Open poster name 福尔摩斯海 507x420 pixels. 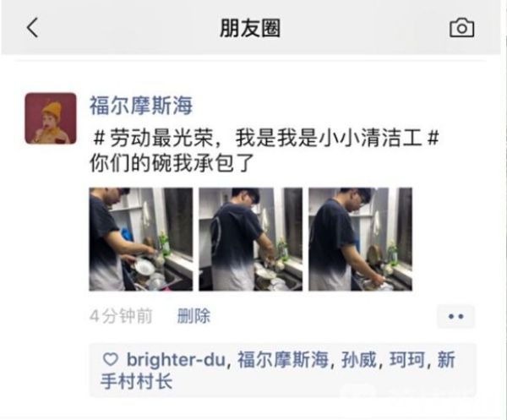141,106
